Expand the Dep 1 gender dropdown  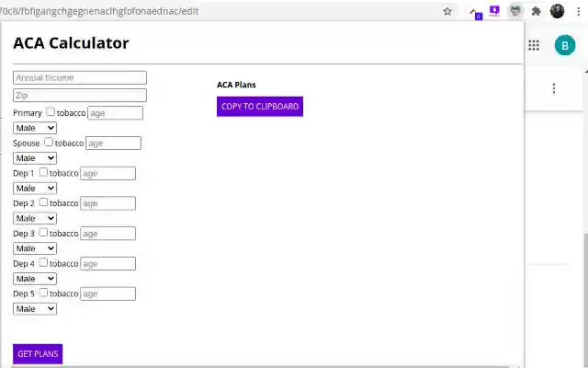point(35,188)
